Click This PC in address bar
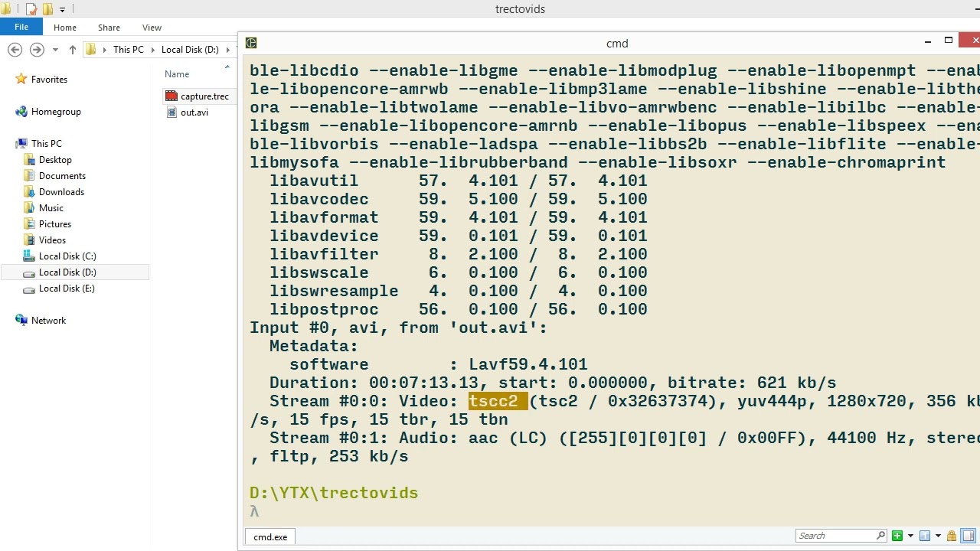The image size is (980, 551). click(x=128, y=50)
